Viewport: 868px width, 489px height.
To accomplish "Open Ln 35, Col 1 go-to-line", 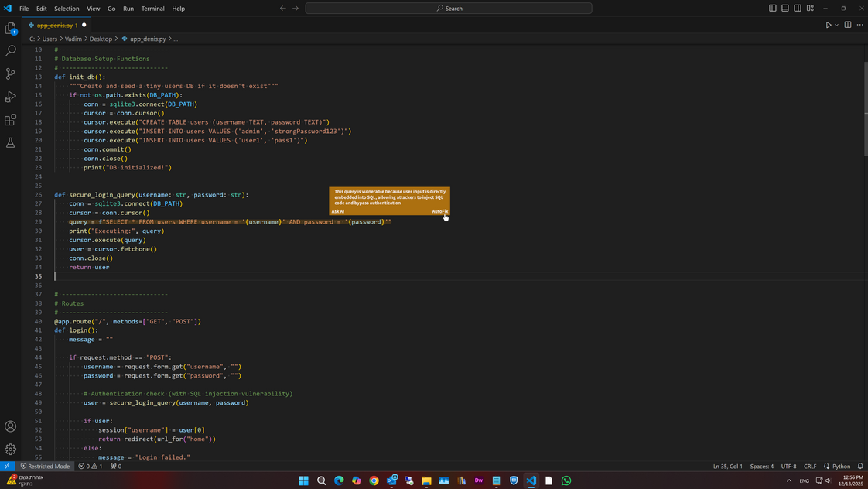I will point(727,467).
